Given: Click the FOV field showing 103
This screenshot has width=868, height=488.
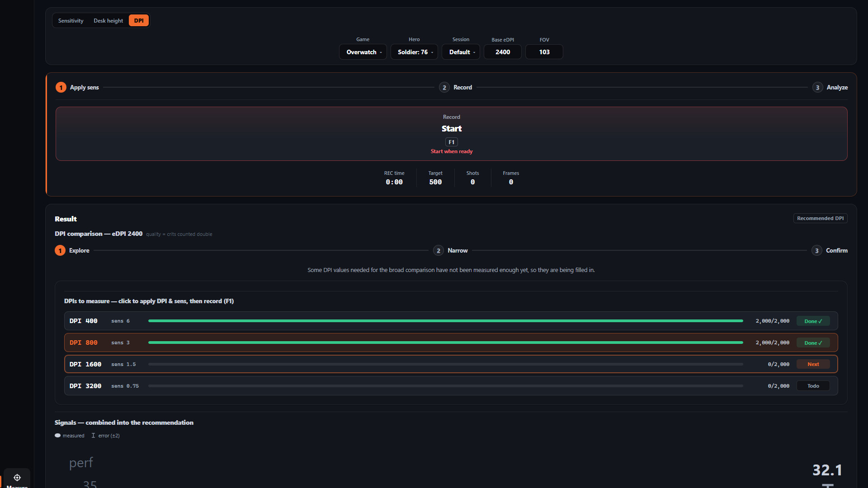Looking at the screenshot, I should click(x=544, y=52).
